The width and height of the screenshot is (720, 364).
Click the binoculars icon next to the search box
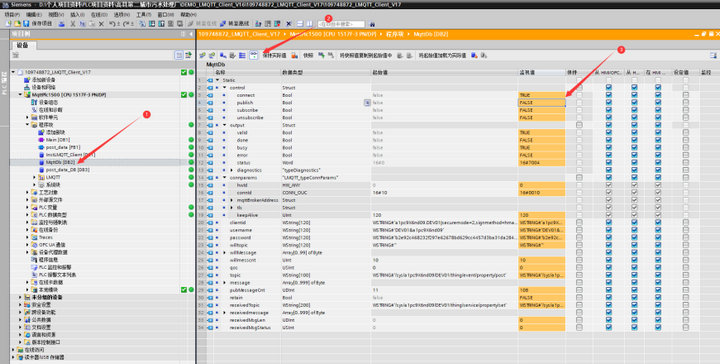(x=372, y=24)
